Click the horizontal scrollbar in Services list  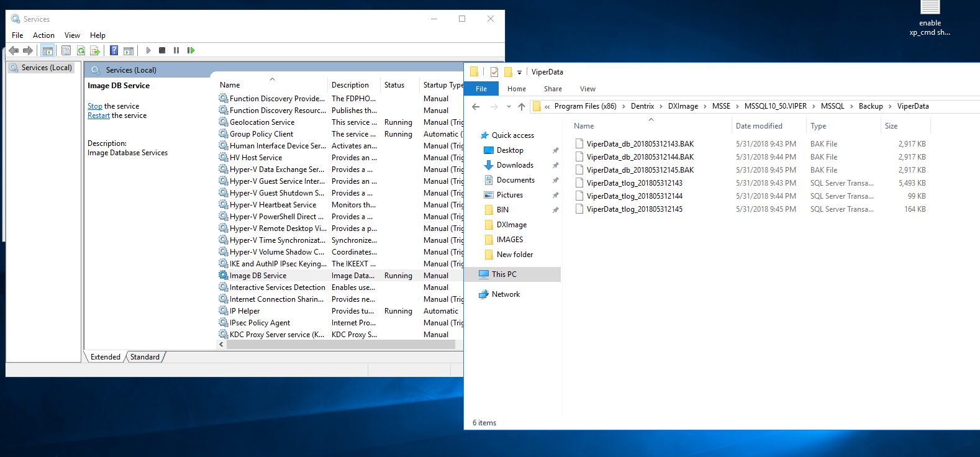click(x=342, y=345)
